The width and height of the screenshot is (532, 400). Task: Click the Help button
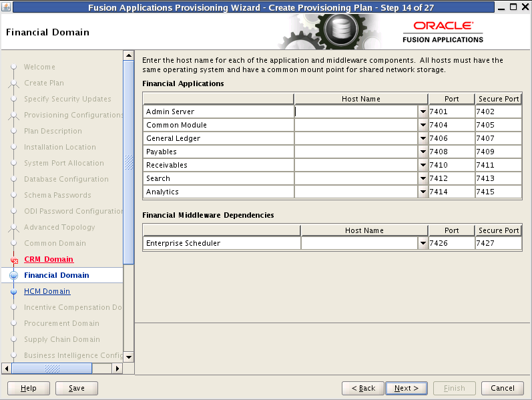click(x=29, y=388)
